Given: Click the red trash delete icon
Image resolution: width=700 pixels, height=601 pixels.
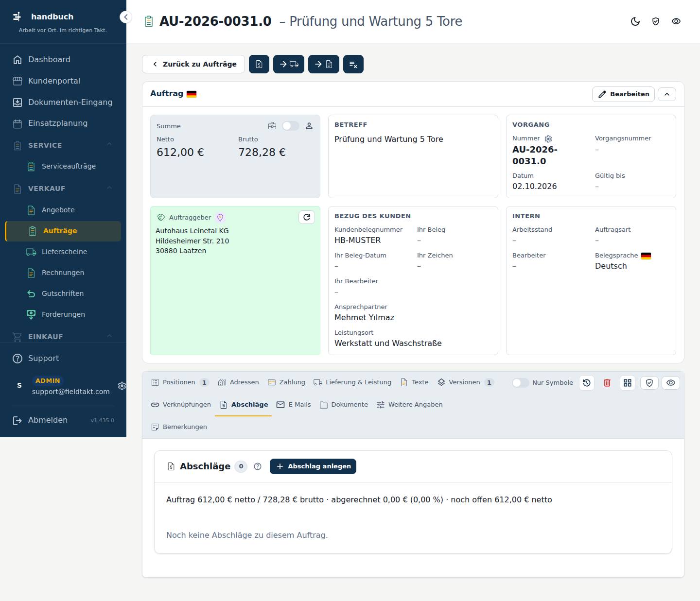Looking at the screenshot, I should pos(607,383).
